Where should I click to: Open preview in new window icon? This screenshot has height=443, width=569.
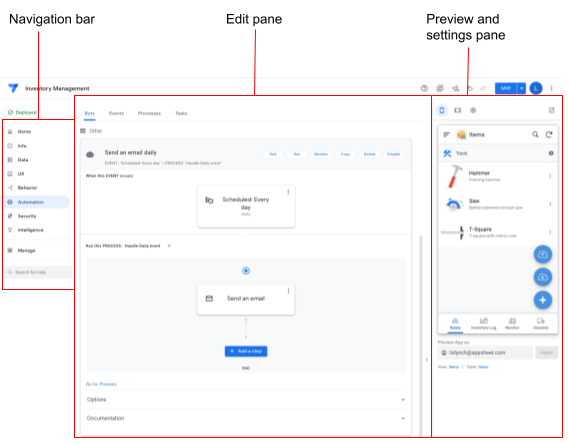pyautogui.click(x=552, y=110)
